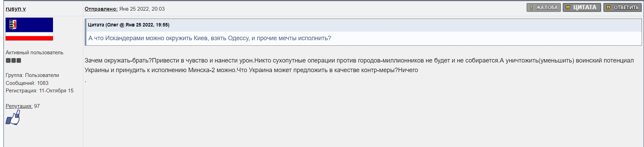
Task: Click the ЖАЛОБА report button
Action: pos(543,8)
